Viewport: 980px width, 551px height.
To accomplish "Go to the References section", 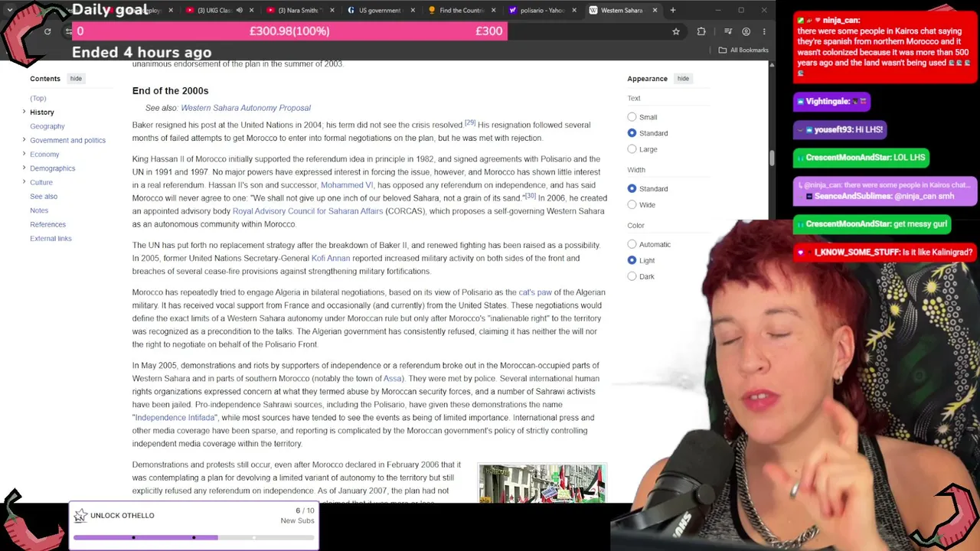I will pyautogui.click(x=47, y=224).
